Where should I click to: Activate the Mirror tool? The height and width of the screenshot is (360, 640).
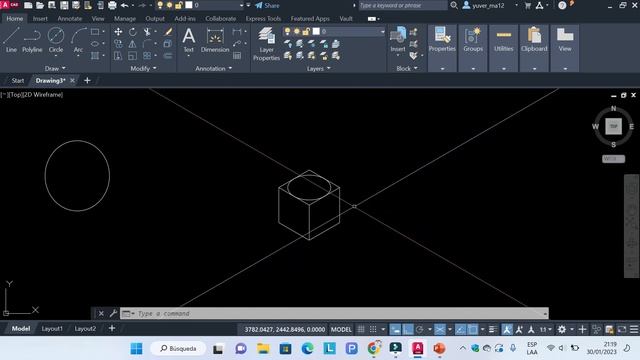(132, 44)
